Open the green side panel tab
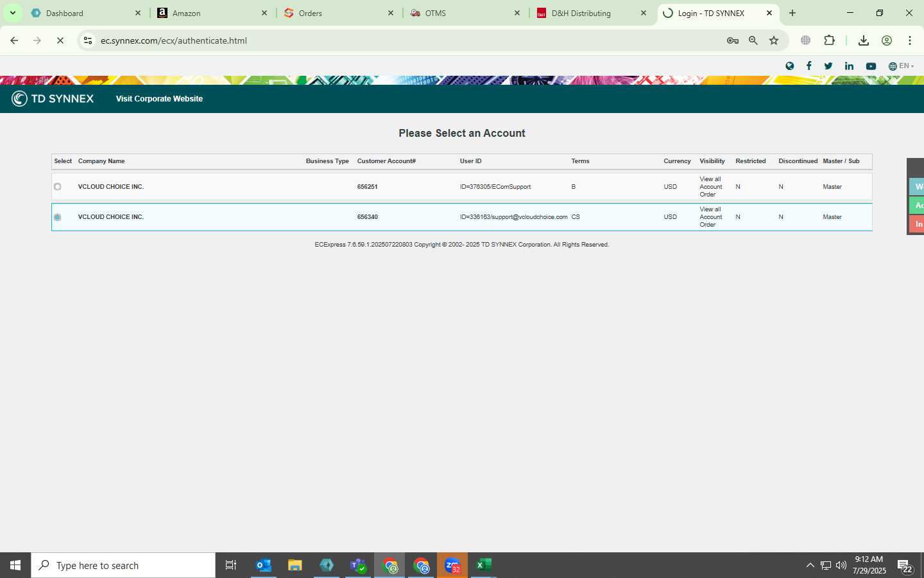Viewport: 924px width, 578px height. coord(917,206)
